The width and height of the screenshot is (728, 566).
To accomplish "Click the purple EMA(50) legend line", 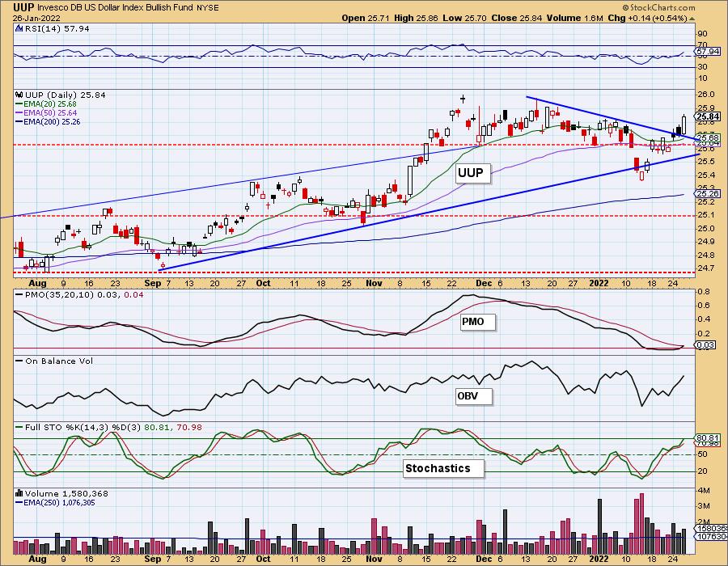I will (x=19, y=112).
